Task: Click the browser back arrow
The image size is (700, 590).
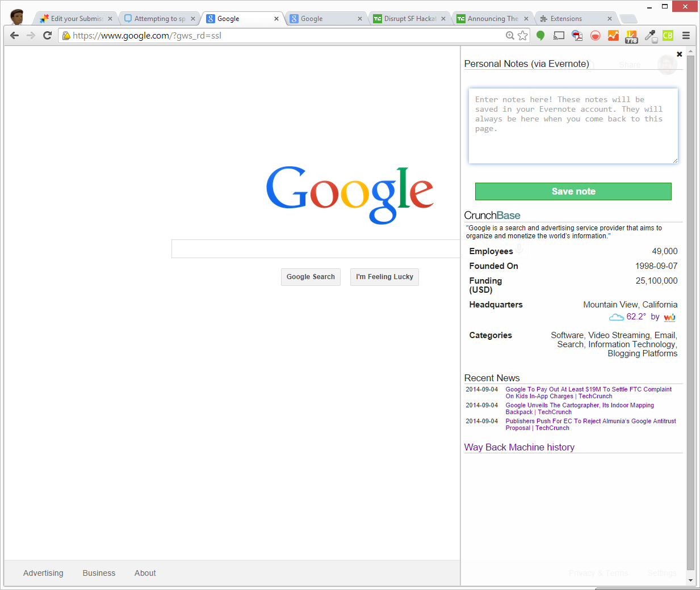Action: coord(15,35)
